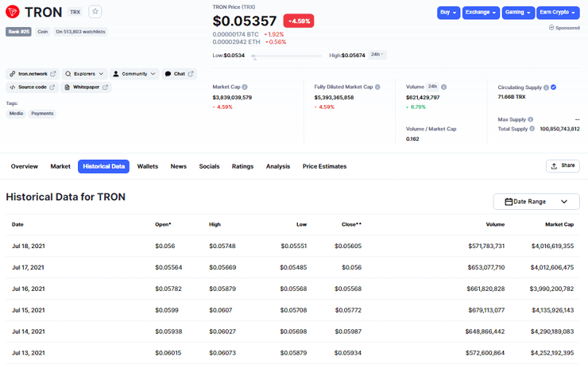Viewport: 588px width, 365px height.
Task: Click the Volume 24h period badge
Action: [433, 87]
